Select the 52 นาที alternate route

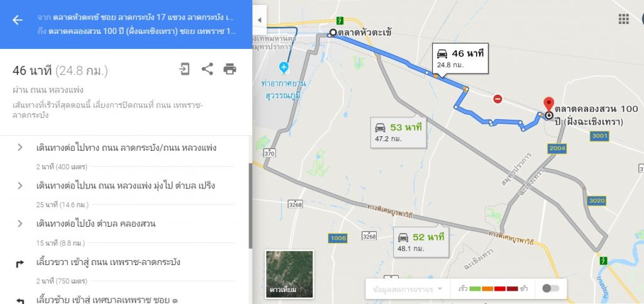(421, 242)
